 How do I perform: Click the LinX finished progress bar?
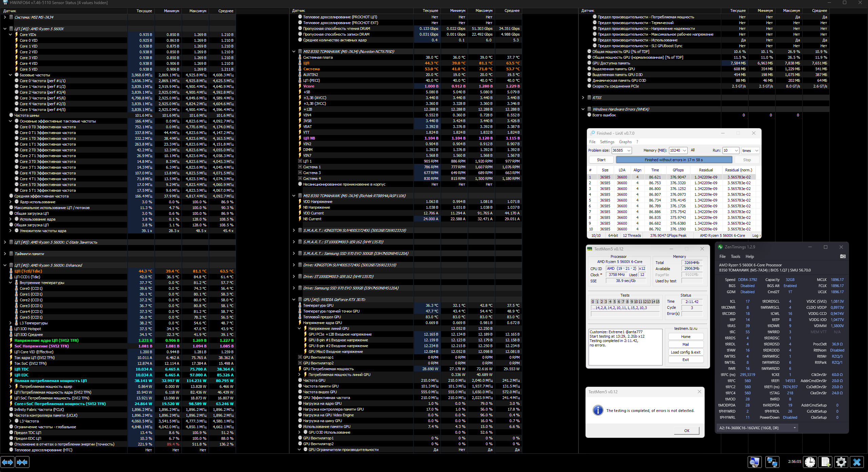tap(674, 160)
